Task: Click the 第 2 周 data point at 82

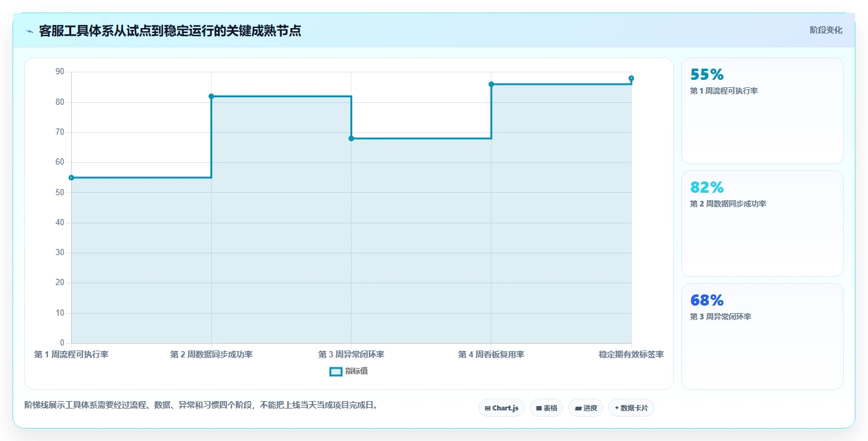Action: [x=211, y=96]
